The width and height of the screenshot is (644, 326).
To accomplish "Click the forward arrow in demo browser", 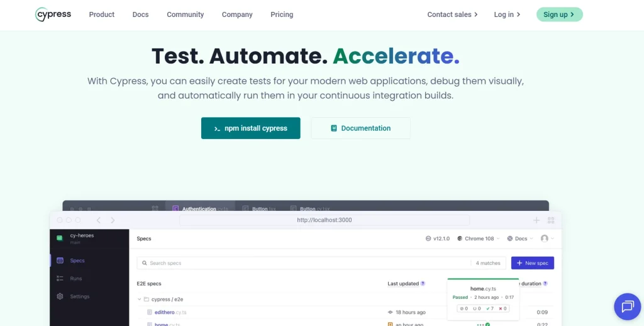I will tap(113, 220).
